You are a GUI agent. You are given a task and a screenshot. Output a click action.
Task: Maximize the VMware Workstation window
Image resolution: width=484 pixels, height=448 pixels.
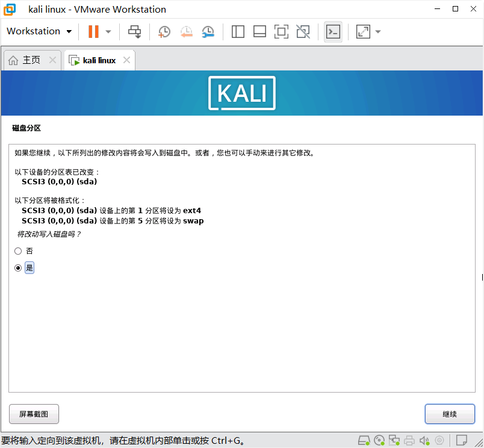point(455,9)
